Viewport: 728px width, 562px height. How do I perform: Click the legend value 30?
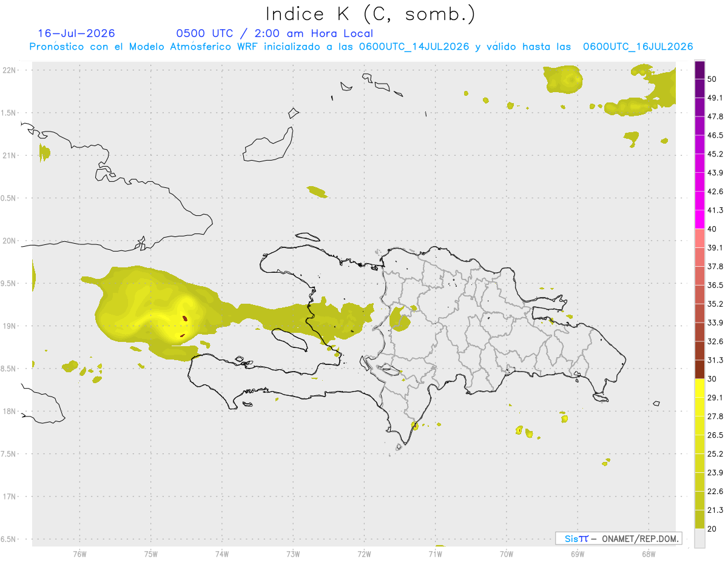[x=713, y=379]
